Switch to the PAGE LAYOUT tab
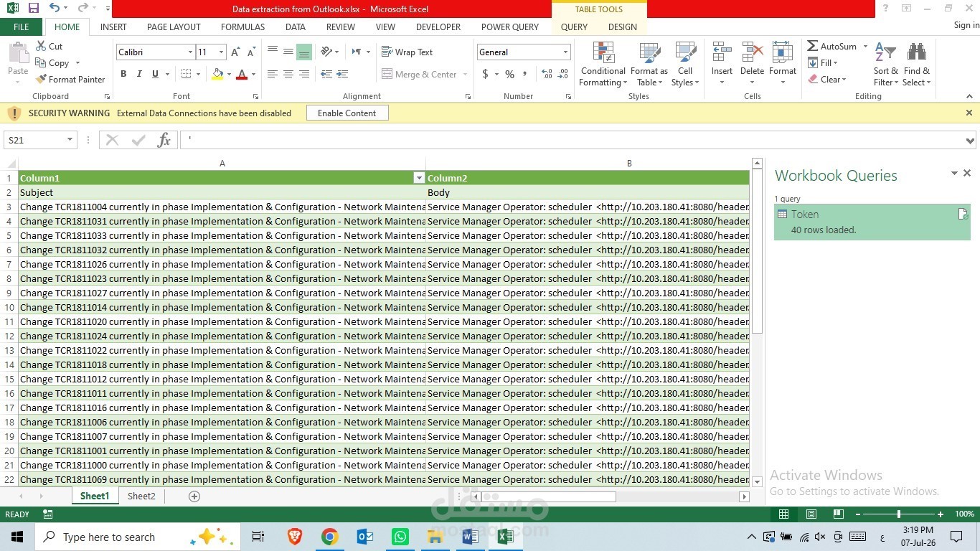The image size is (980, 551). 174,27
